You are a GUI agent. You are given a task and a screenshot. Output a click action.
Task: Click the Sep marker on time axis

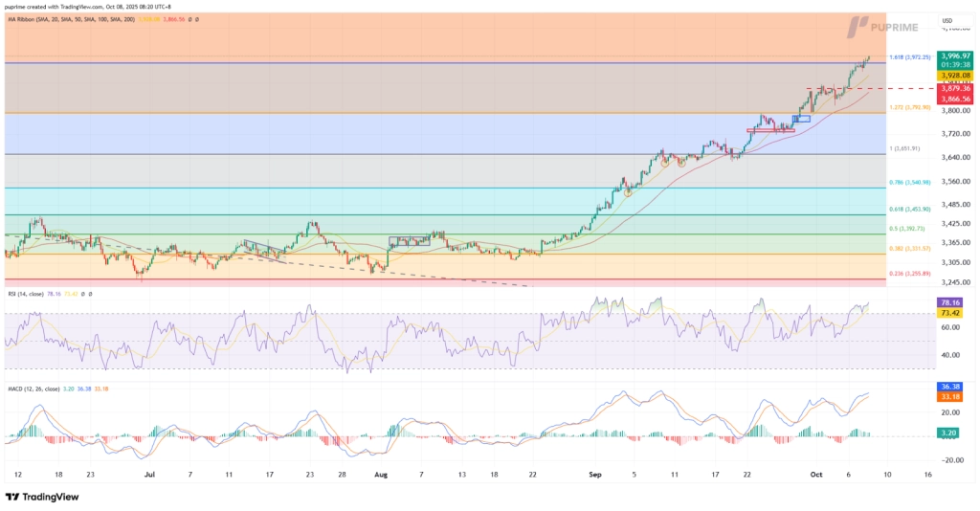click(x=594, y=474)
